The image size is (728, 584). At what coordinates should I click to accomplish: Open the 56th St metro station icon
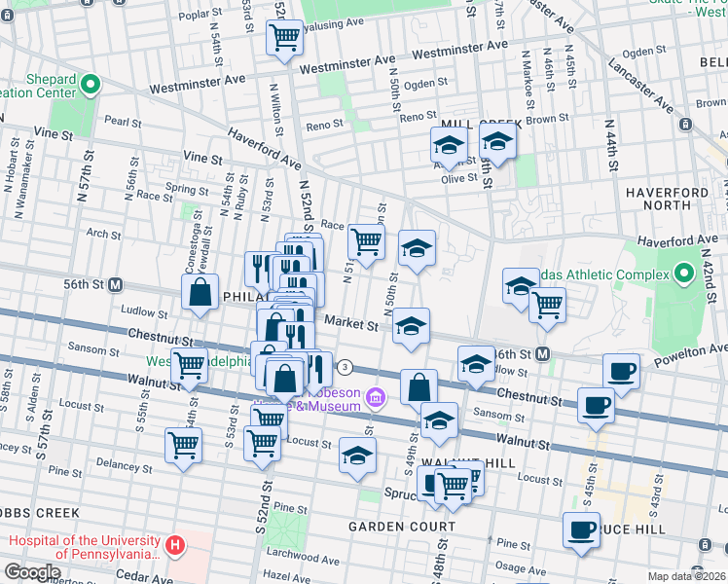(115, 284)
